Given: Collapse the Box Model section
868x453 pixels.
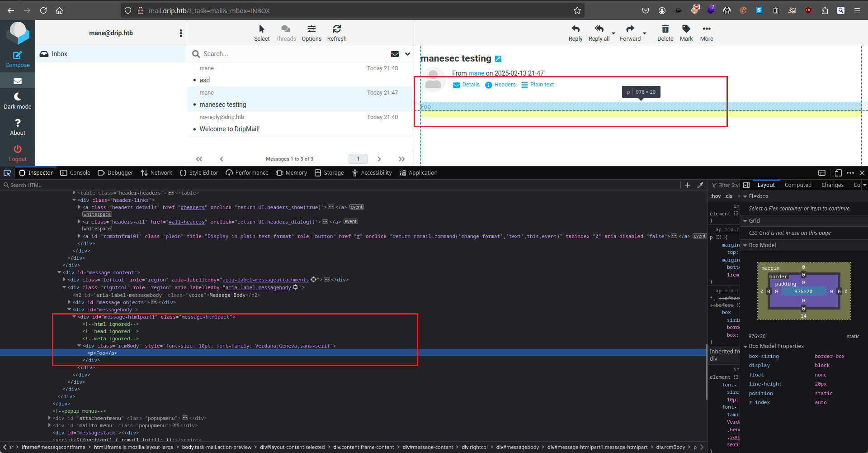Looking at the screenshot, I should coord(745,245).
